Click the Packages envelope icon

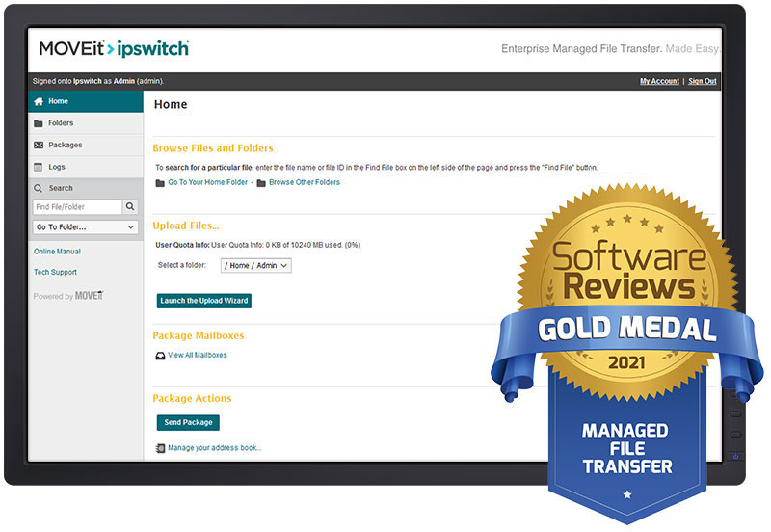click(39, 146)
